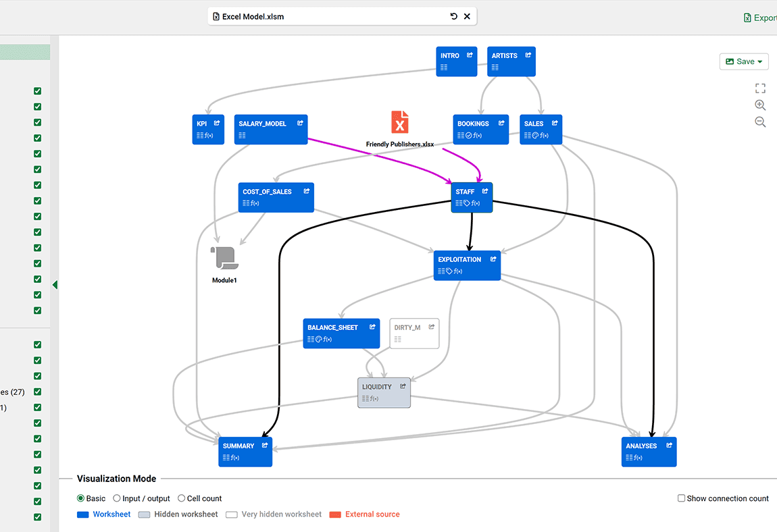This screenshot has height=532, width=777.
Task: Select the LIQUIDITY hidden worksheet node
Action: [x=383, y=392]
